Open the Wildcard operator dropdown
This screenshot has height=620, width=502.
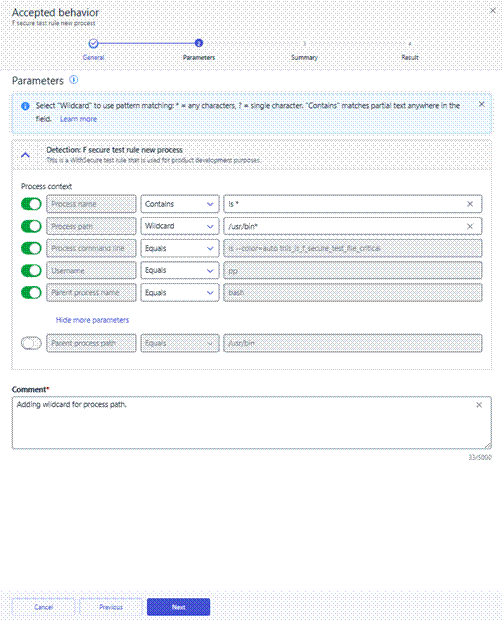180,226
